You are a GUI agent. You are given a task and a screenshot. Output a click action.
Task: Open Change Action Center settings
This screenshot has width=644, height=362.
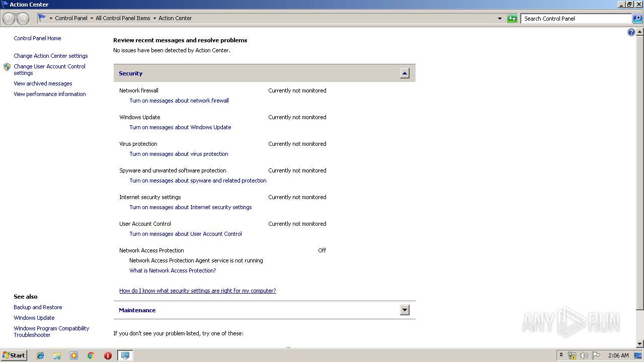click(51, 56)
